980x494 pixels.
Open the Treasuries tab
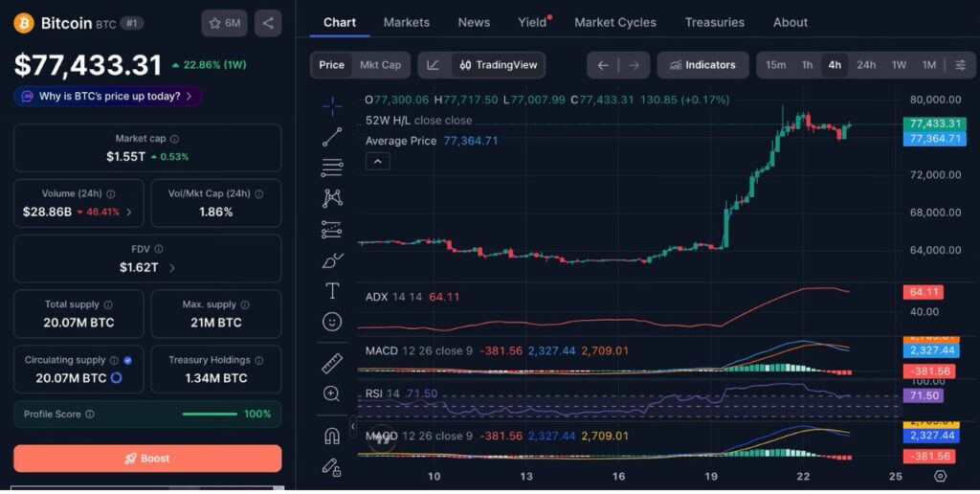pos(714,23)
